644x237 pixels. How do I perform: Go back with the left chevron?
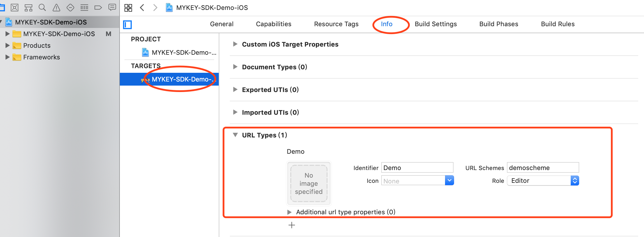(x=142, y=8)
